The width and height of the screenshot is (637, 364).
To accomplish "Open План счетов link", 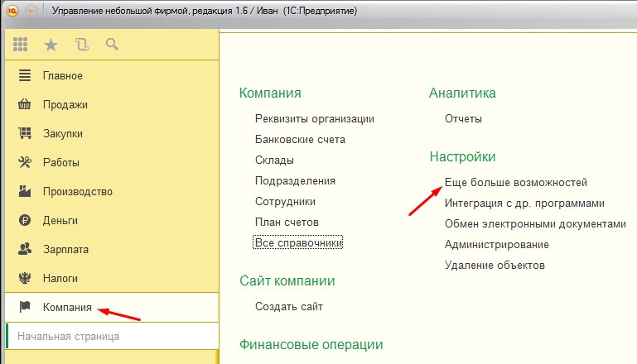I will [287, 223].
